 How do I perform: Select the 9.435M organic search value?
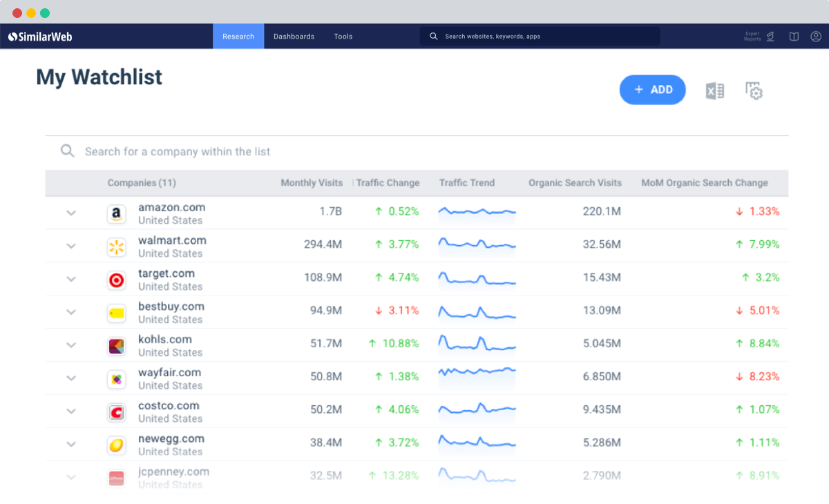(602, 410)
